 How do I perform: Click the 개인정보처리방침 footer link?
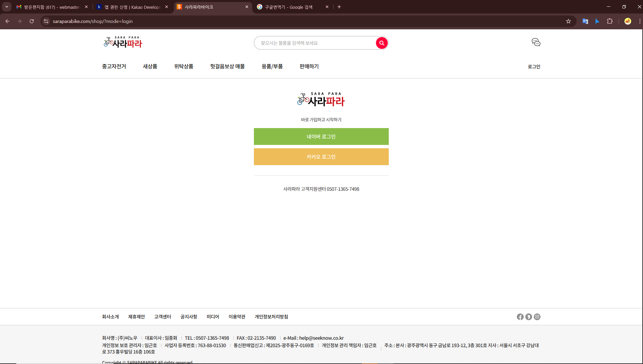[271, 317]
